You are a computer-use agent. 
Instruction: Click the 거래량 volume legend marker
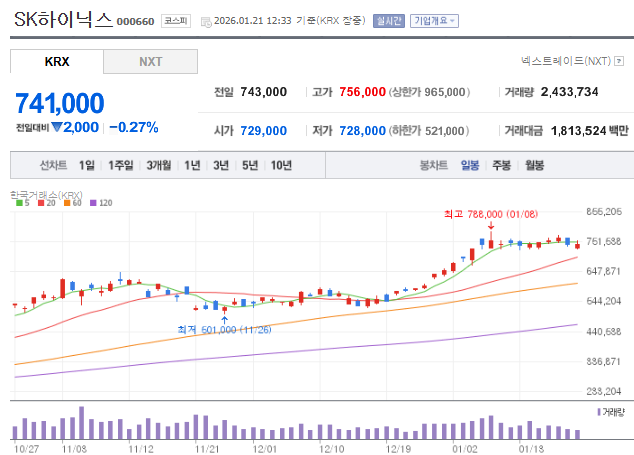(x=599, y=412)
